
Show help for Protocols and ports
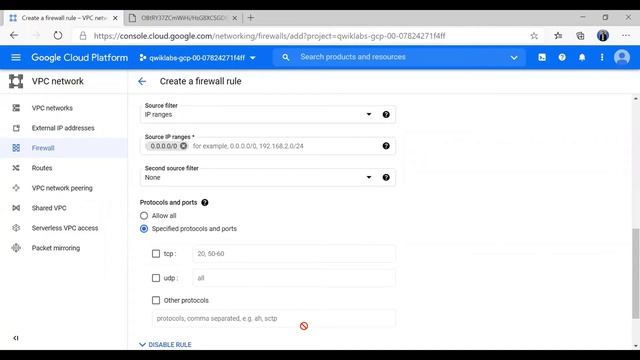(x=205, y=202)
